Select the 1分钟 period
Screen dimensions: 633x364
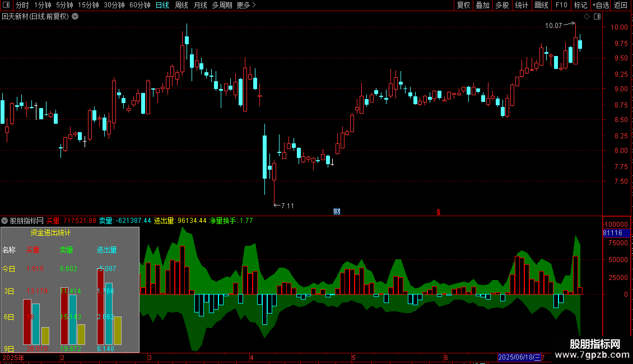43,5
